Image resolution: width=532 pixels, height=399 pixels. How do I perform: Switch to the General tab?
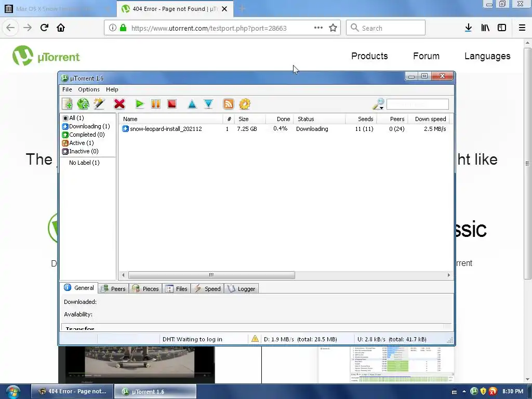click(79, 288)
